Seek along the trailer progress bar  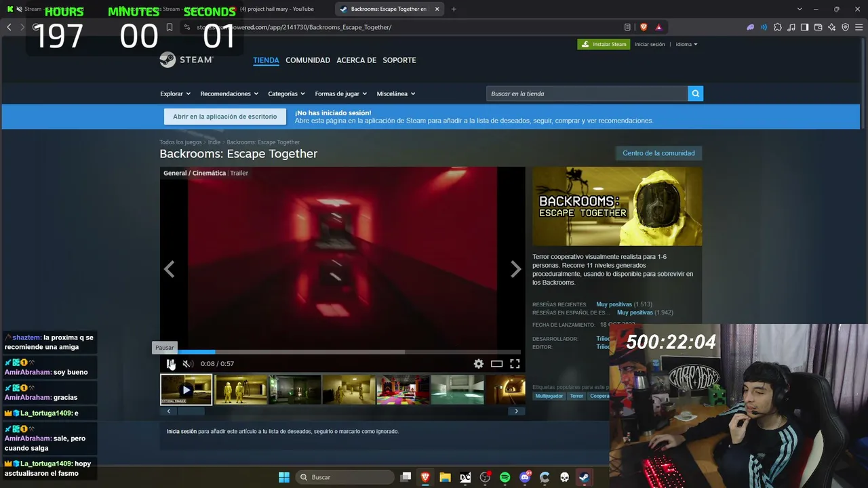[342, 352]
